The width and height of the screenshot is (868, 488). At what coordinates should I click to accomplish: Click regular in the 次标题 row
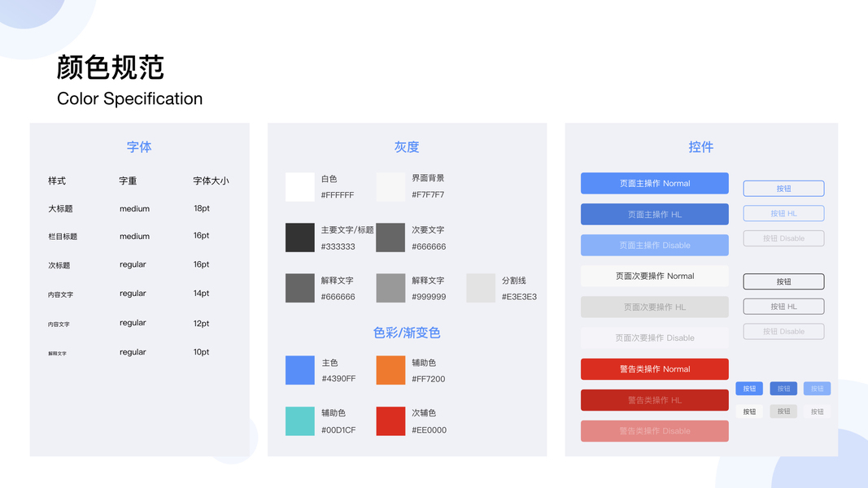133,264
